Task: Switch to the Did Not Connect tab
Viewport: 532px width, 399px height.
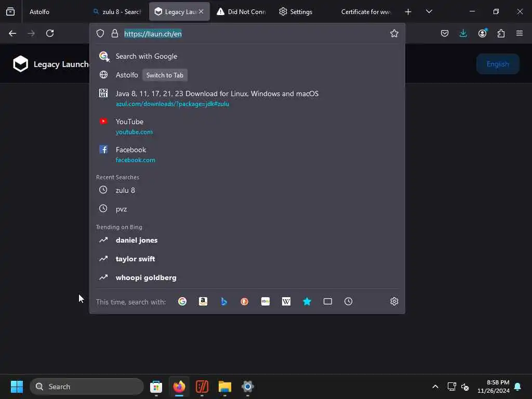Action: pyautogui.click(x=241, y=11)
